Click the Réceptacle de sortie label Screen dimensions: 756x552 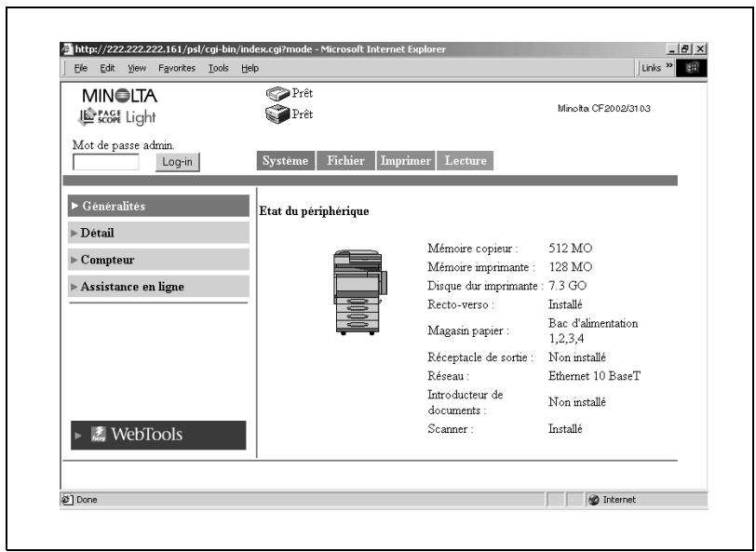480,357
